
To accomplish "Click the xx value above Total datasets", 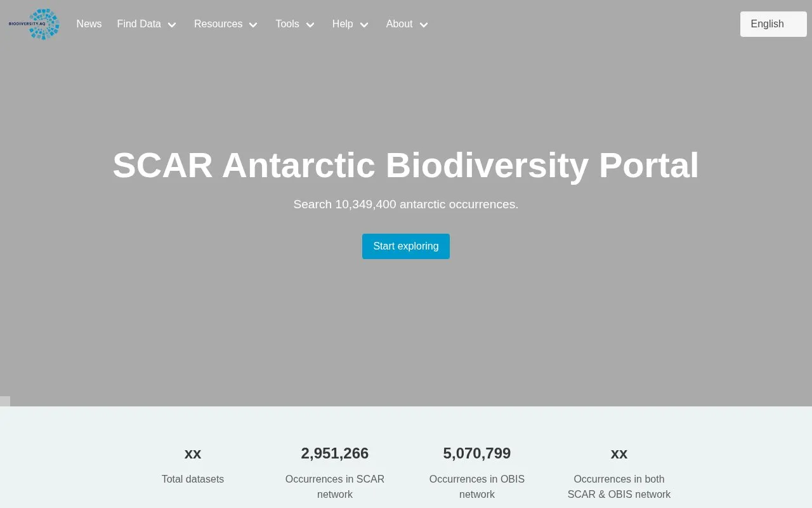I will click(x=193, y=453).
